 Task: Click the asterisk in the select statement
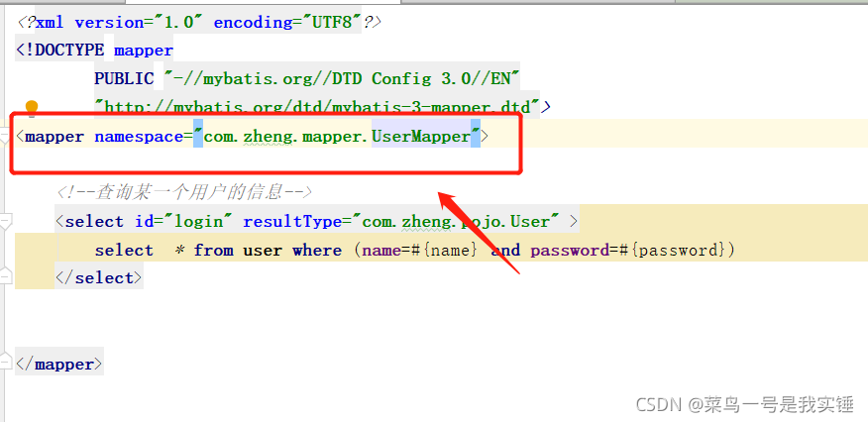coord(179,250)
